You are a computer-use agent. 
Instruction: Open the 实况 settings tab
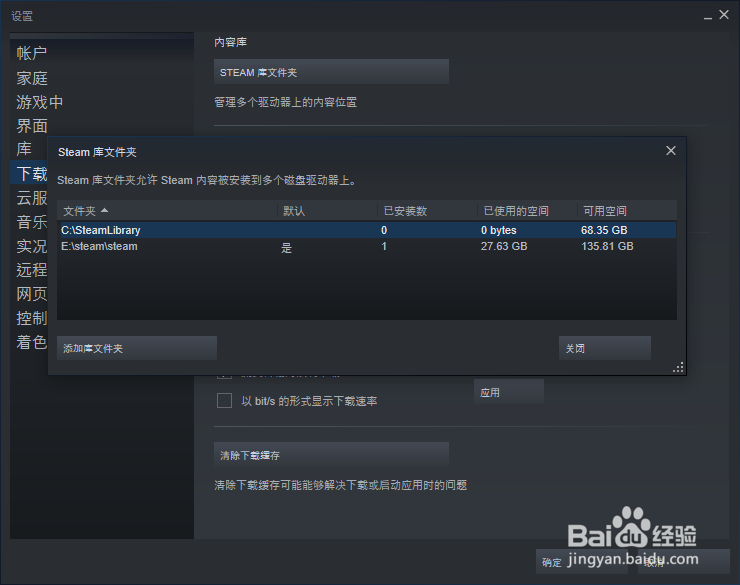coord(32,246)
